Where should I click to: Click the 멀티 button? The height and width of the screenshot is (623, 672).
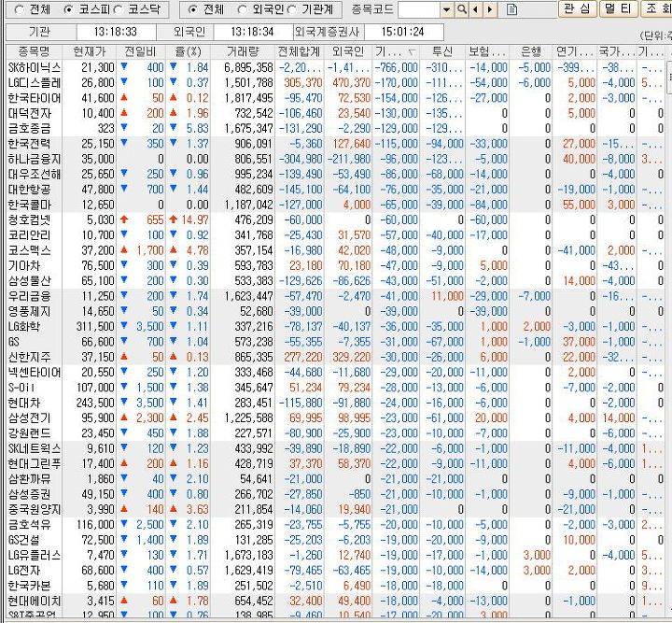(618, 8)
